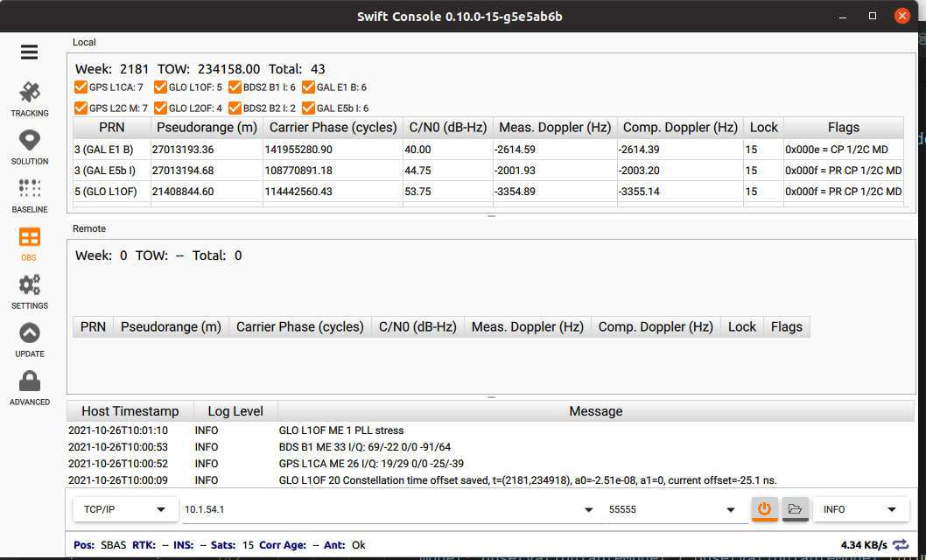Click the Constellation time offset saved message
This screenshot has width=926, height=560.
coord(528,479)
